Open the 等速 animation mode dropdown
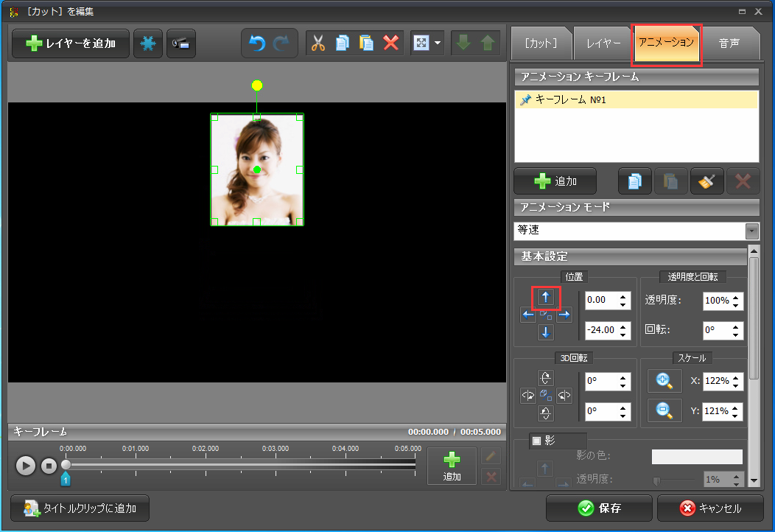 751,231
